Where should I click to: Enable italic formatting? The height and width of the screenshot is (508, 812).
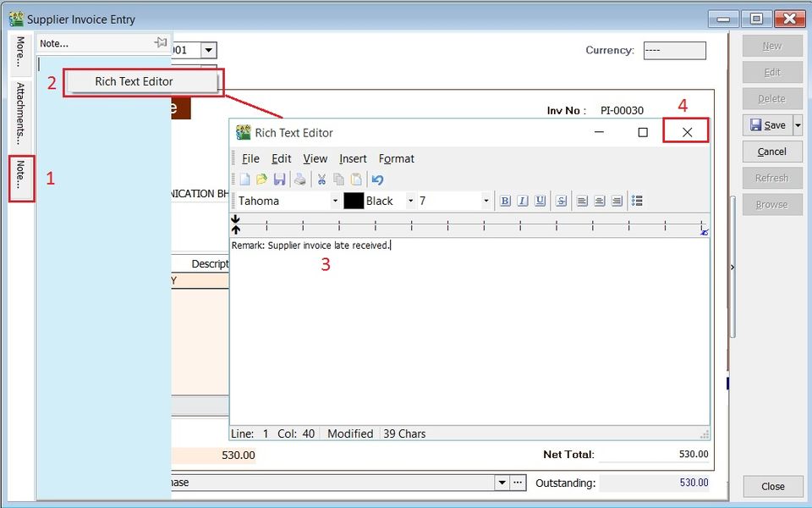[523, 201]
